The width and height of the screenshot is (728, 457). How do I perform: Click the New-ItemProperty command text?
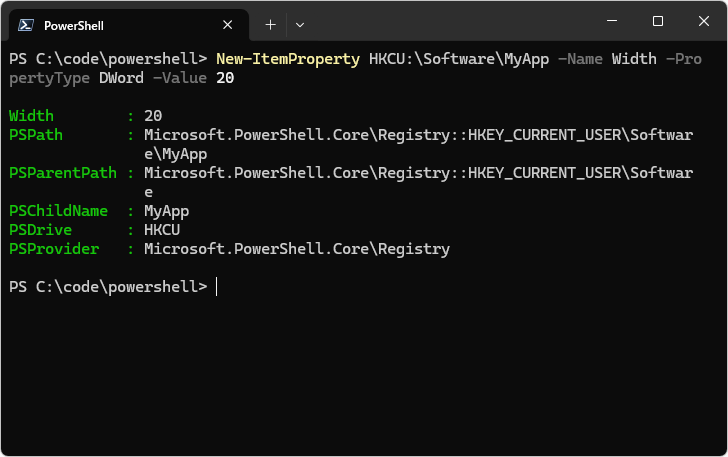coord(288,59)
